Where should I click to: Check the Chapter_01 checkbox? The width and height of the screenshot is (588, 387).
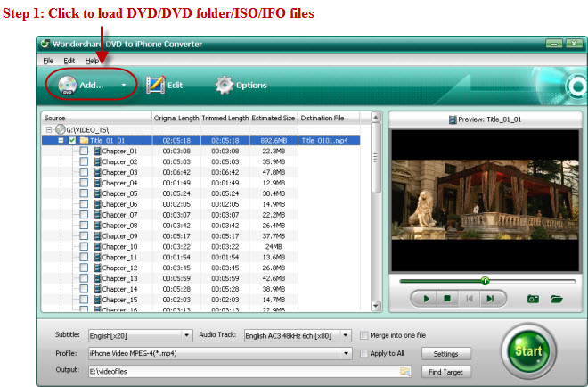coord(84,151)
